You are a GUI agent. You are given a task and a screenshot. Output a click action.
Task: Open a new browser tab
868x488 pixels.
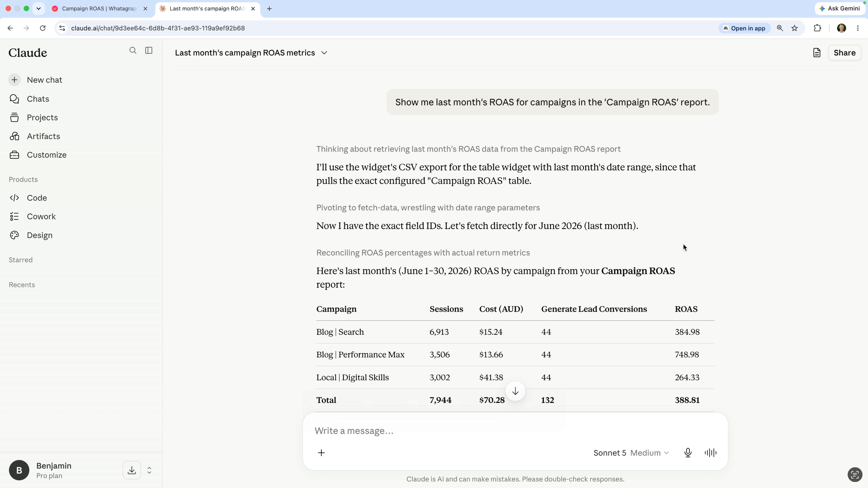[x=269, y=9]
